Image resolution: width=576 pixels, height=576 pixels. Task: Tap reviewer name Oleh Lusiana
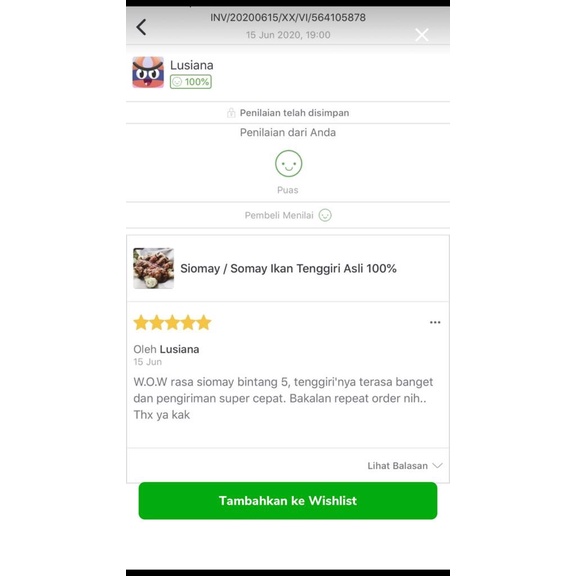(166, 349)
